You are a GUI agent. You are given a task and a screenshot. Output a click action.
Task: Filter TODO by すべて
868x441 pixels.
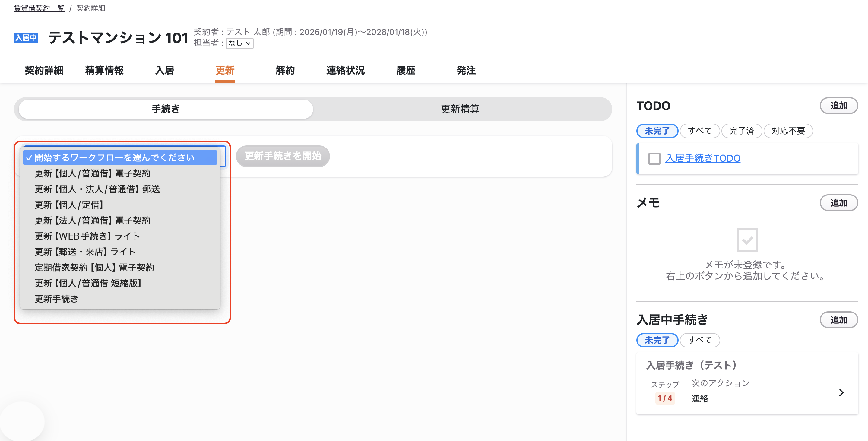pyautogui.click(x=700, y=131)
